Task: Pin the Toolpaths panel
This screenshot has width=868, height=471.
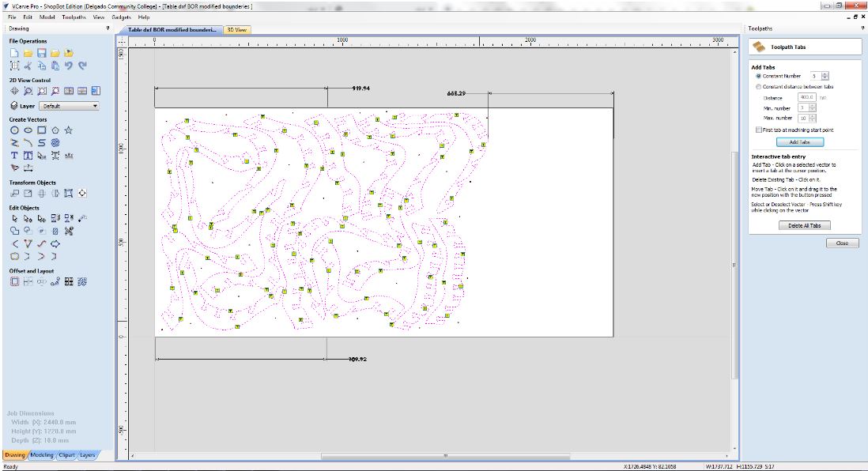Action: 862,28
